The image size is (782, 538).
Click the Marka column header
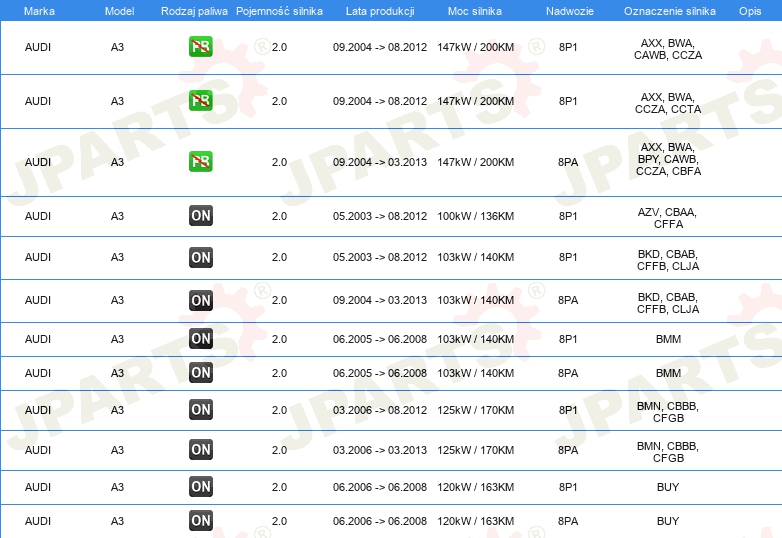click(39, 10)
